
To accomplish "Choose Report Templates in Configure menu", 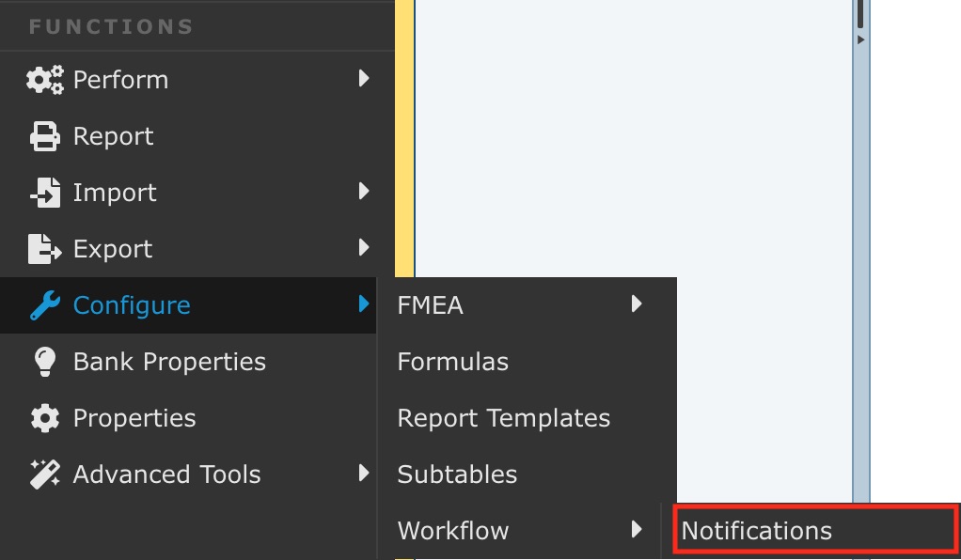I will (504, 418).
